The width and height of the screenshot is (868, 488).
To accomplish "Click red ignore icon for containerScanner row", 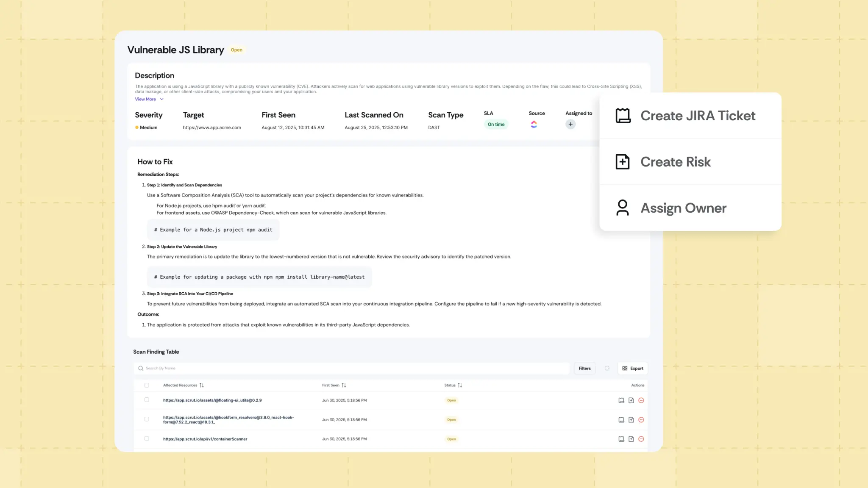I will [x=641, y=439].
